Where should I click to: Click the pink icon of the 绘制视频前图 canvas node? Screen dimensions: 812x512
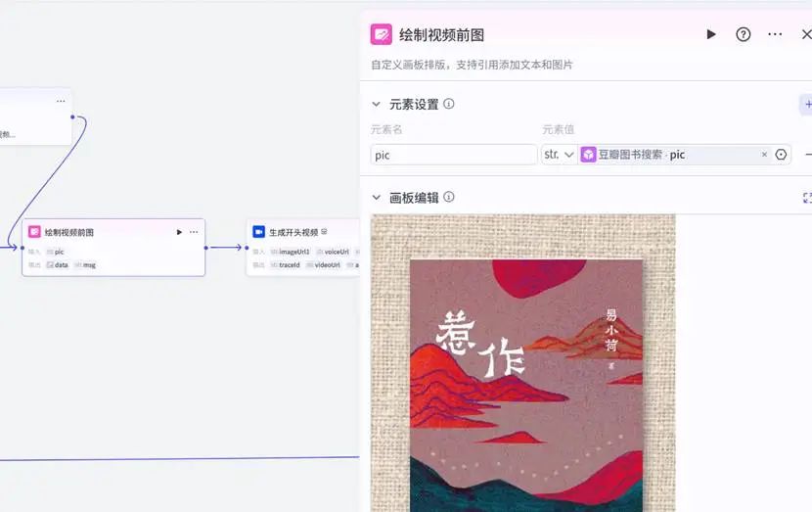tap(34, 232)
